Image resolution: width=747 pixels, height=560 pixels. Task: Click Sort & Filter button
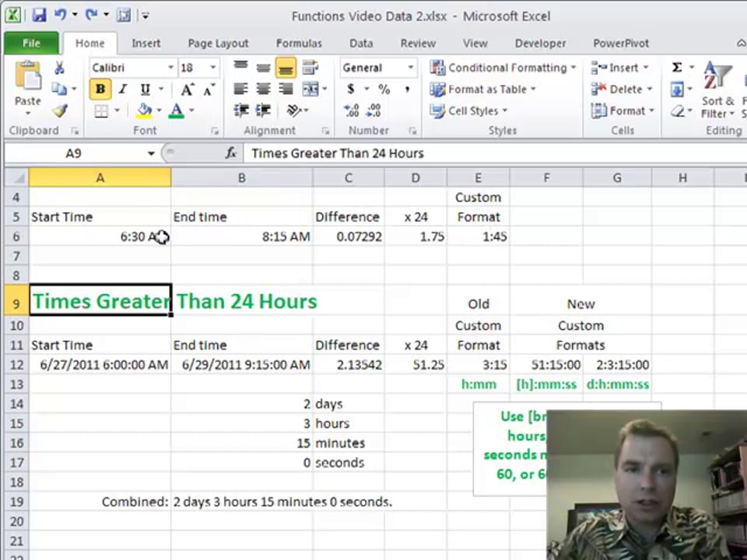(718, 90)
